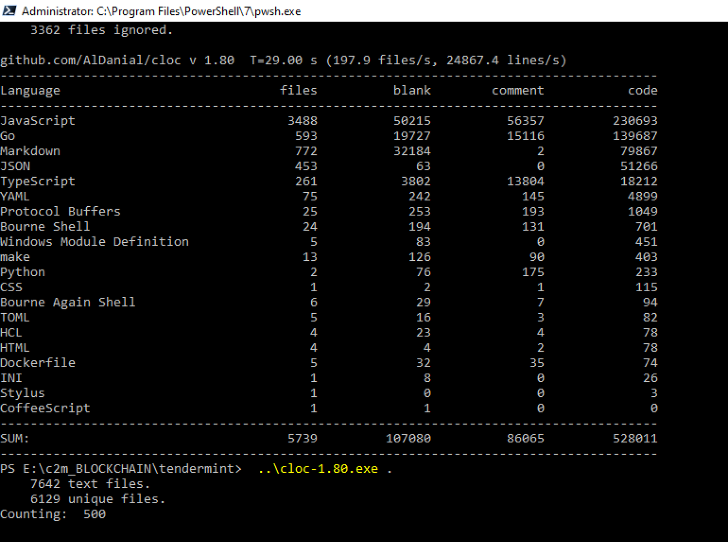
Task: Click the blank column header
Action: click(413, 90)
